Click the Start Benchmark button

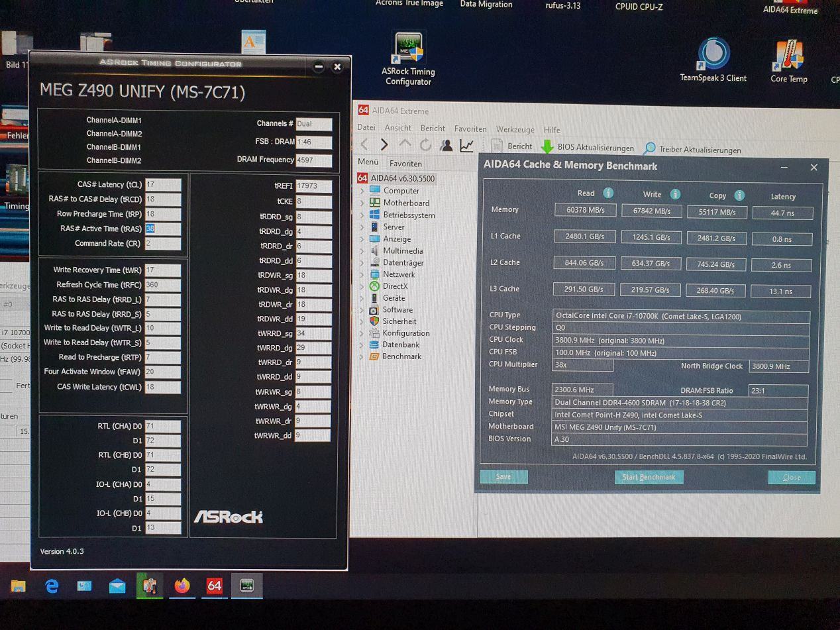649,477
